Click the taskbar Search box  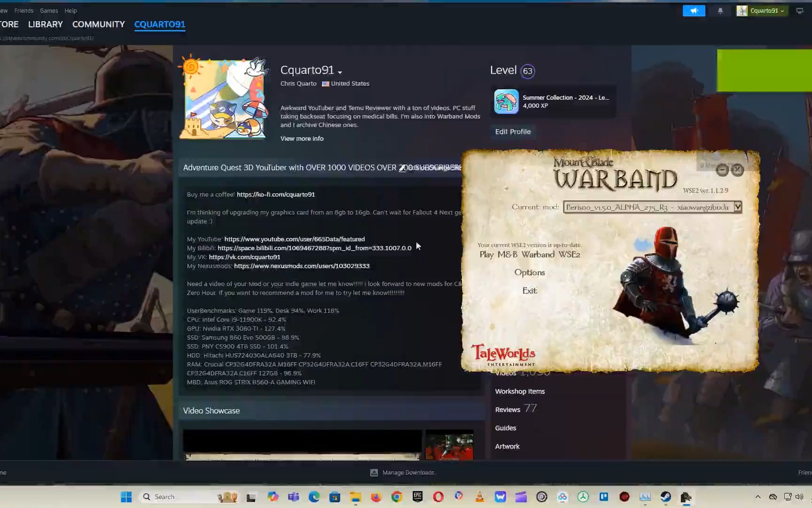click(x=188, y=497)
